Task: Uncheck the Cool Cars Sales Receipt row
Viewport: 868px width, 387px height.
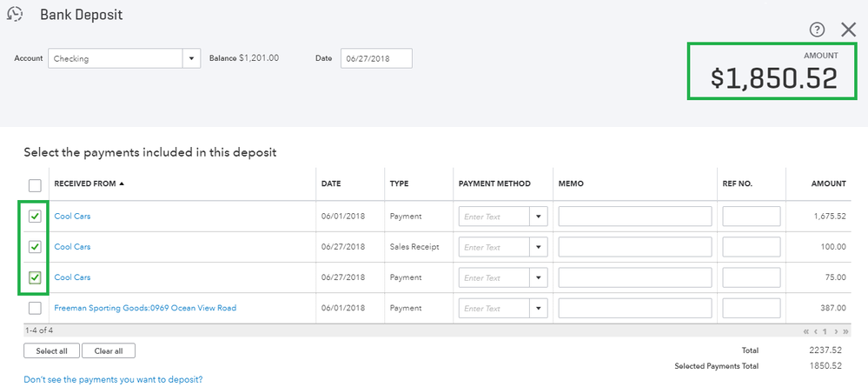Action: (x=35, y=247)
